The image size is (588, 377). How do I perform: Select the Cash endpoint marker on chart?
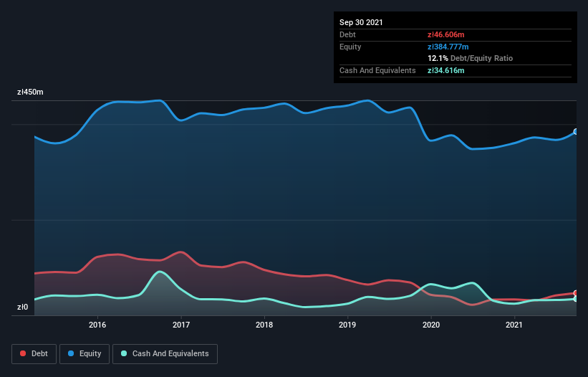pos(576,299)
